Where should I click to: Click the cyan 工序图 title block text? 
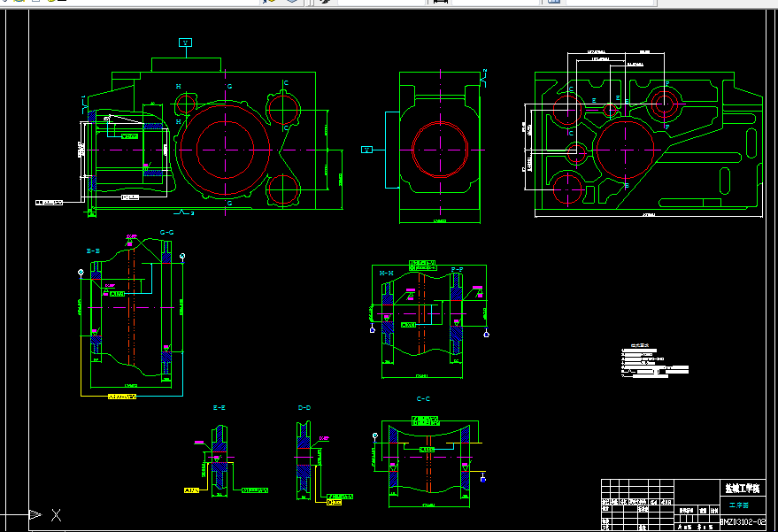click(x=739, y=505)
